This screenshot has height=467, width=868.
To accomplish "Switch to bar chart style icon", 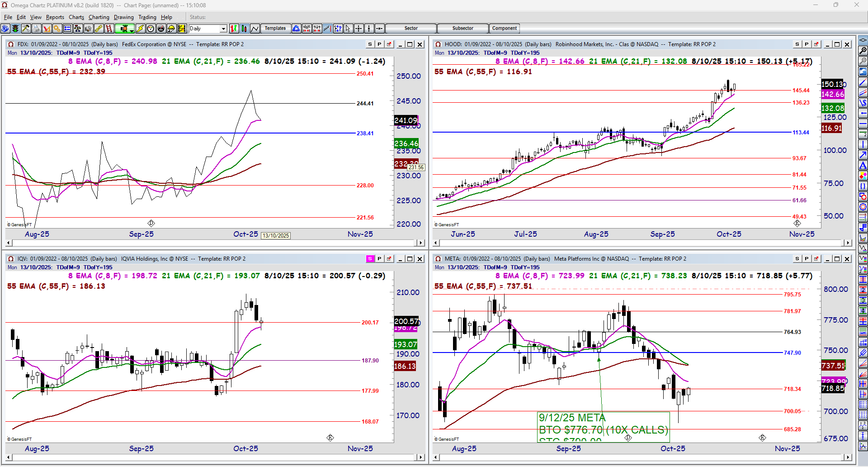I will (234, 29).
